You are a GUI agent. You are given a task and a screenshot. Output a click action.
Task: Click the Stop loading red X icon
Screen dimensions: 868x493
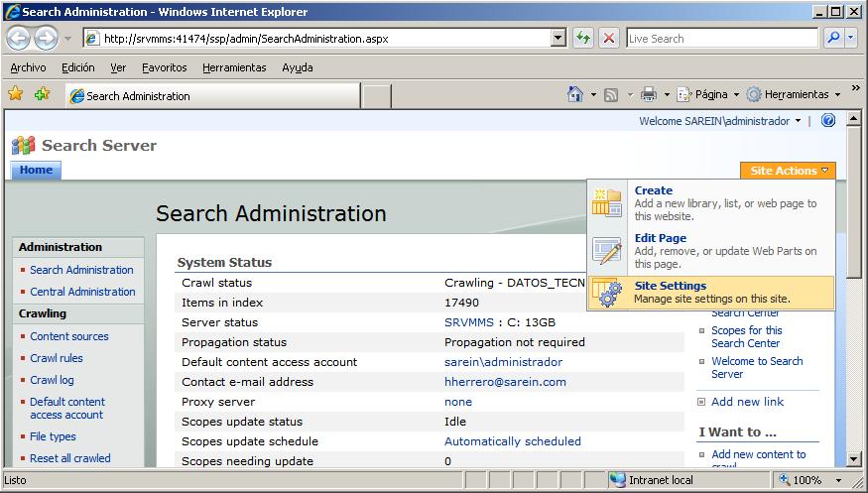609,38
